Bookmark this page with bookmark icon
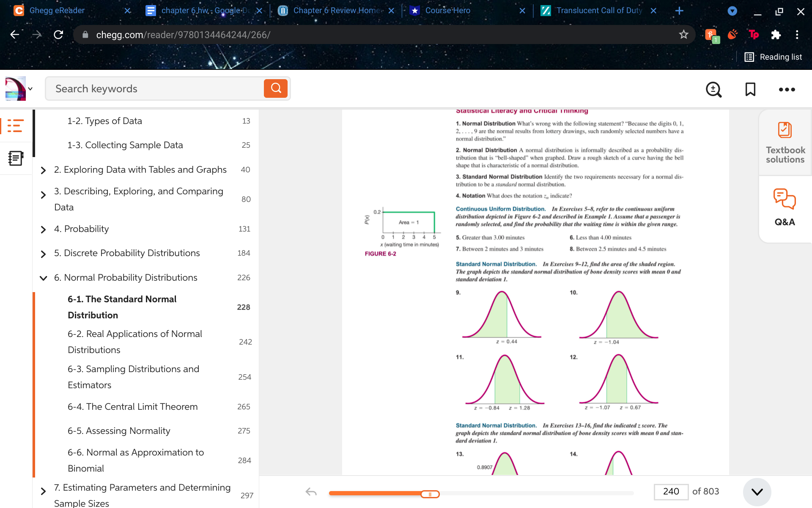 (x=750, y=89)
